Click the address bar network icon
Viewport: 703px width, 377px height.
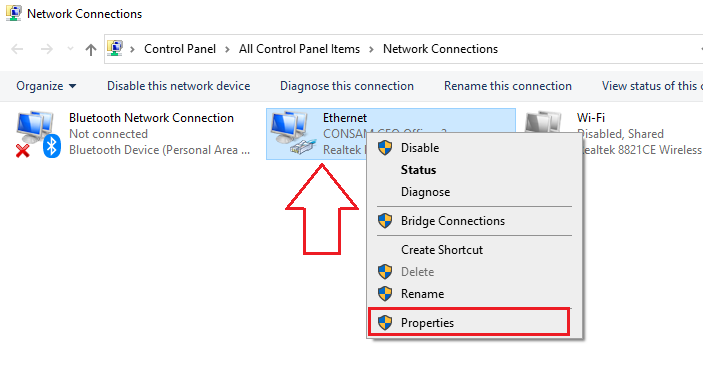[115, 48]
